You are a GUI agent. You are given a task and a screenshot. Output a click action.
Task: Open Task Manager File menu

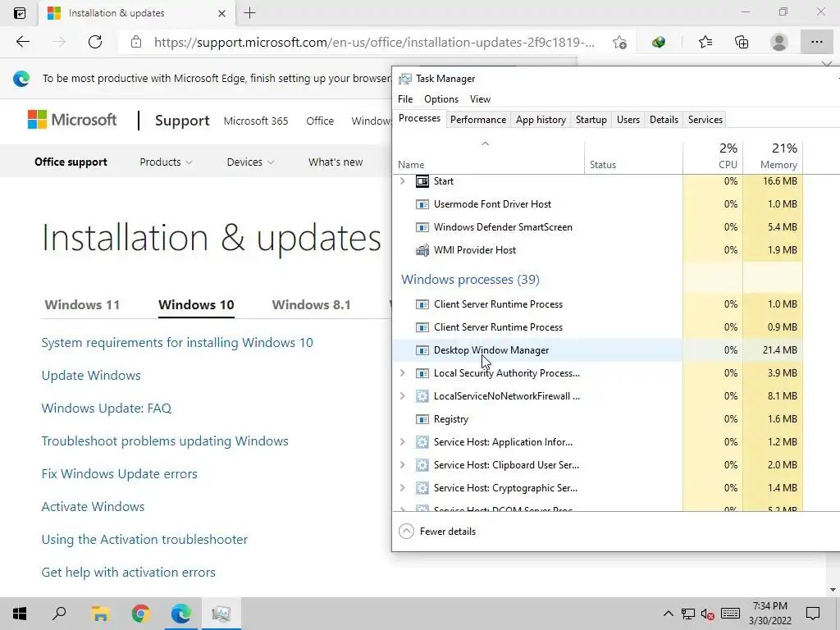[x=405, y=99]
